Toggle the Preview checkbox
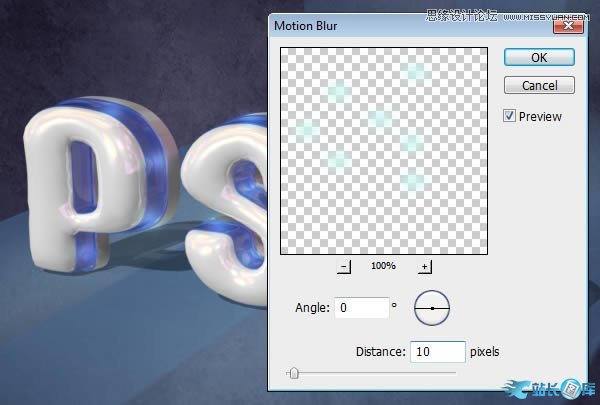The height and width of the screenshot is (405, 600). [510, 116]
